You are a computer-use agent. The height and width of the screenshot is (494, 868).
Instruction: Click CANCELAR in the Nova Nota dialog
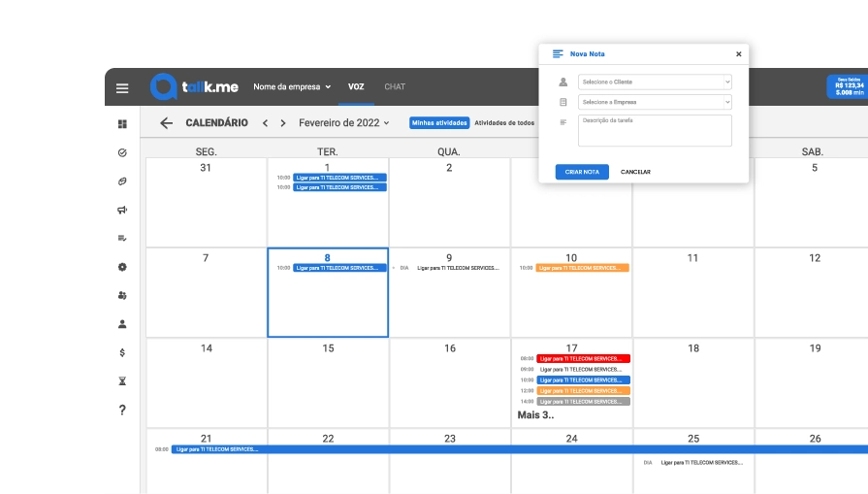click(x=635, y=172)
